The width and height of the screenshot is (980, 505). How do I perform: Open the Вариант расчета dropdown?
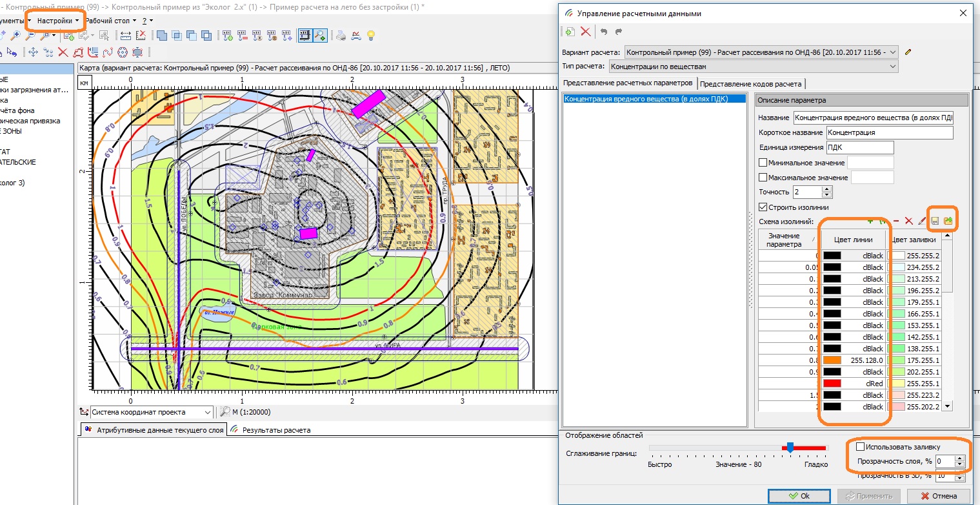pos(892,52)
